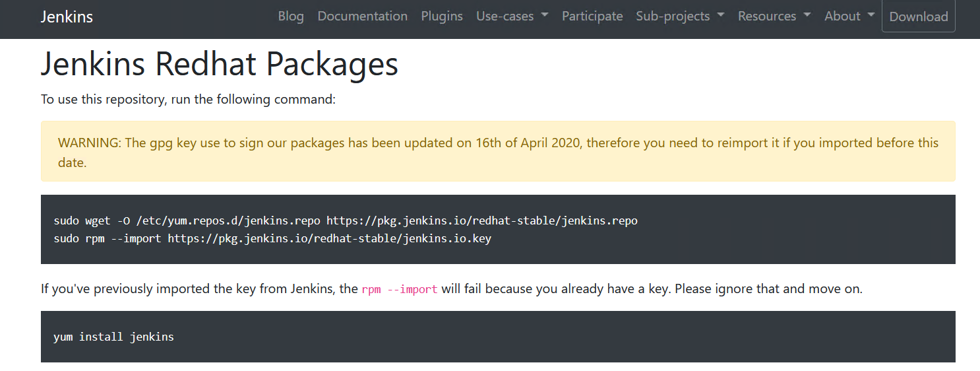Expand the Use-cases dropdown
The height and width of the screenshot is (371, 980).
pyautogui.click(x=512, y=17)
